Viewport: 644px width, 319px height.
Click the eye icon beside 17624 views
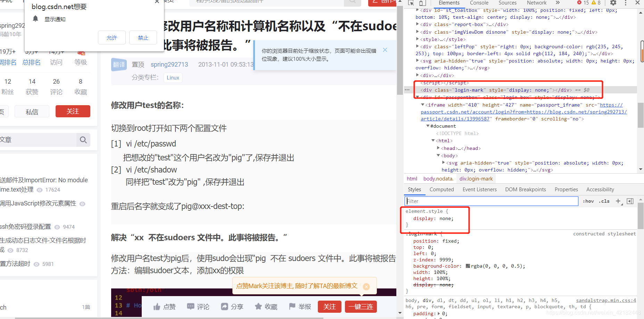point(40,190)
